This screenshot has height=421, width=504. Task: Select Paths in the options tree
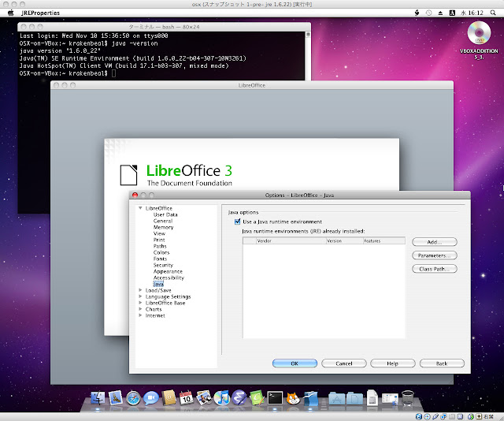click(160, 246)
